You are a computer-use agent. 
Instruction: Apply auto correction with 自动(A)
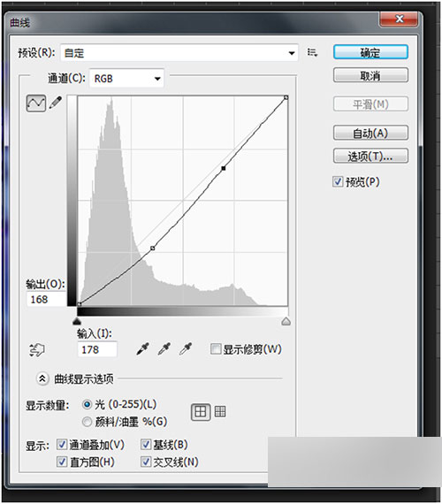(x=370, y=133)
